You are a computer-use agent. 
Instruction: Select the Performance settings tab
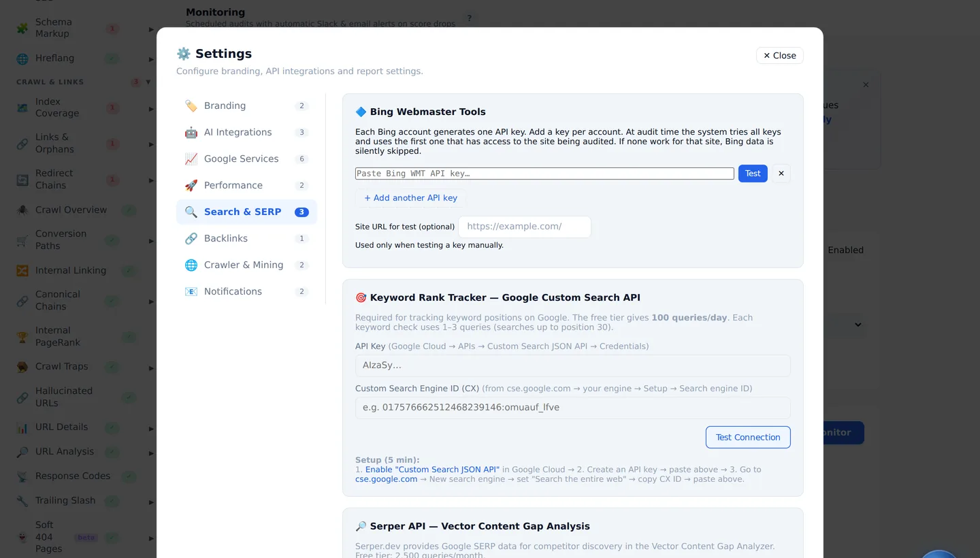click(x=246, y=185)
